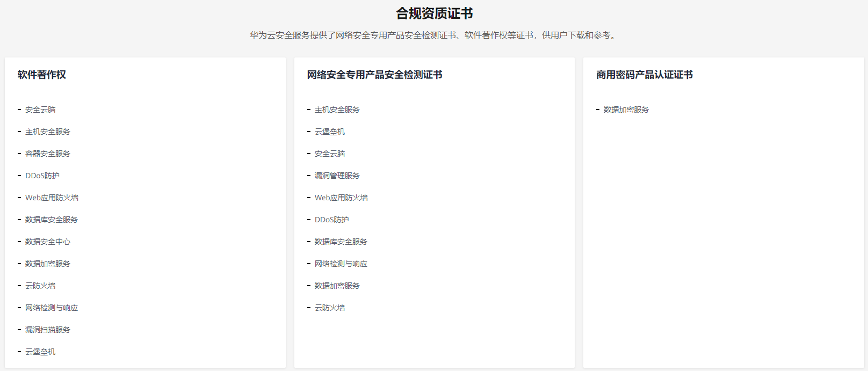Open 数据加密服务 under 网络安全专用产品安全检测证书
The height and width of the screenshot is (371, 868).
pyautogui.click(x=337, y=286)
